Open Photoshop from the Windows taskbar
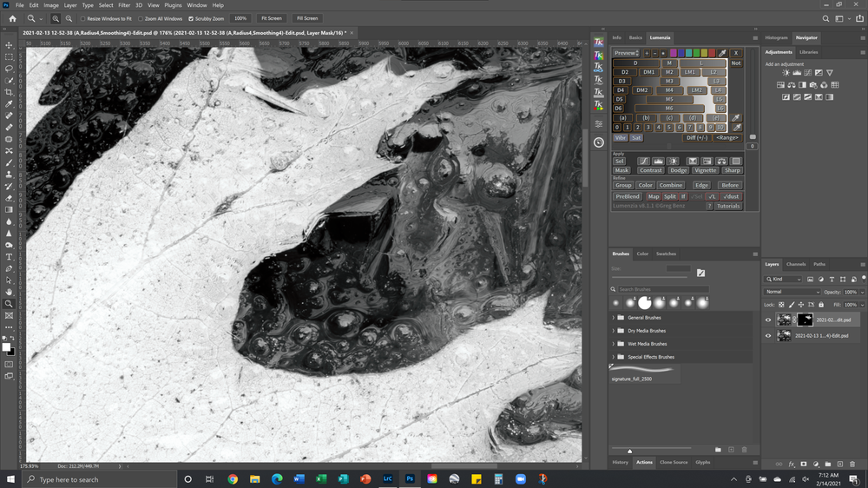This screenshot has height=488, width=868. (409, 478)
